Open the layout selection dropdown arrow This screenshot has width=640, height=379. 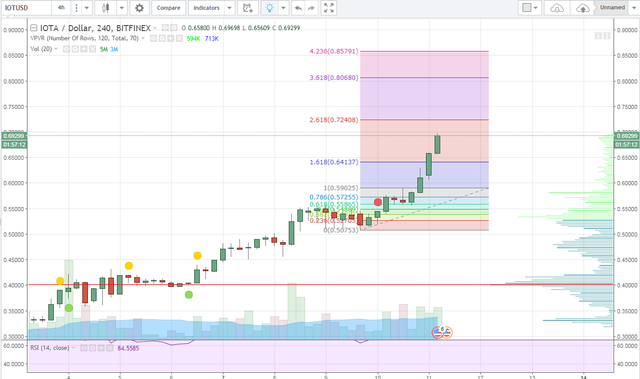pyautogui.click(x=536, y=8)
